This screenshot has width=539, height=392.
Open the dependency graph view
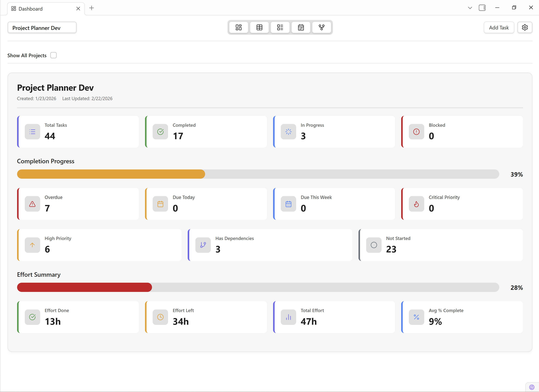point(322,27)
